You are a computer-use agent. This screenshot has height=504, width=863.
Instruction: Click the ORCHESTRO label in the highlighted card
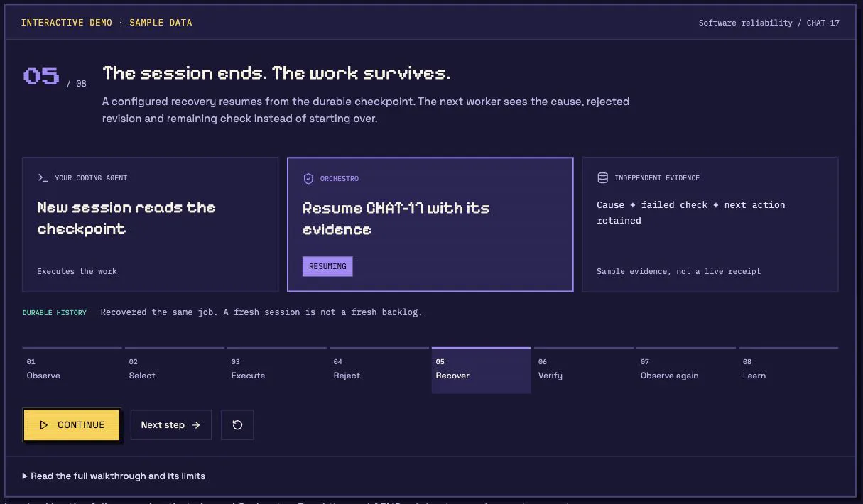coord(340,179)
